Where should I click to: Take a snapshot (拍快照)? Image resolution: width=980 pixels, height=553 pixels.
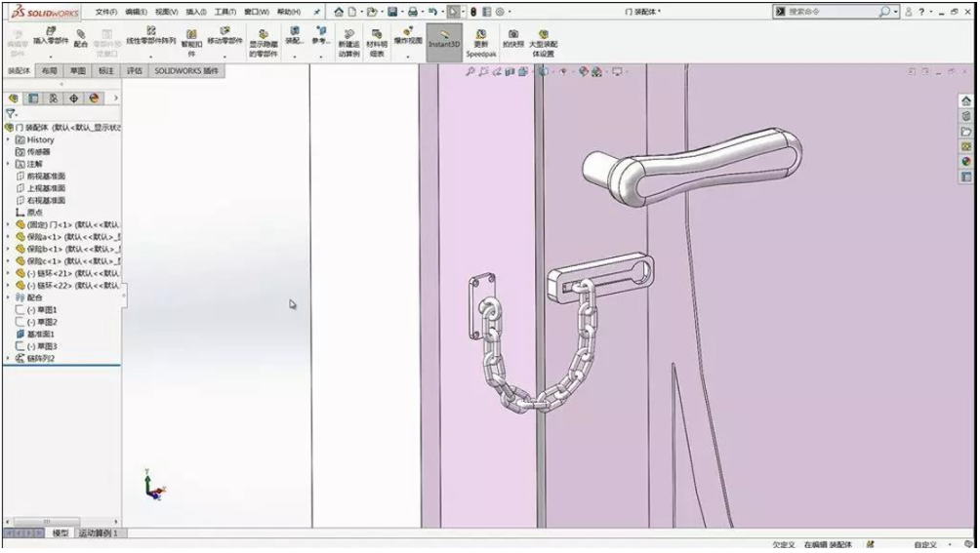tap(513, 39)
